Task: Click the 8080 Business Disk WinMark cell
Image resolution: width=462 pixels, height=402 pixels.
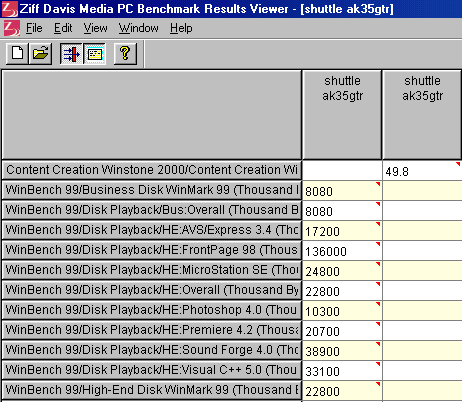Action: pyautogui.click(x=342, y=191)
